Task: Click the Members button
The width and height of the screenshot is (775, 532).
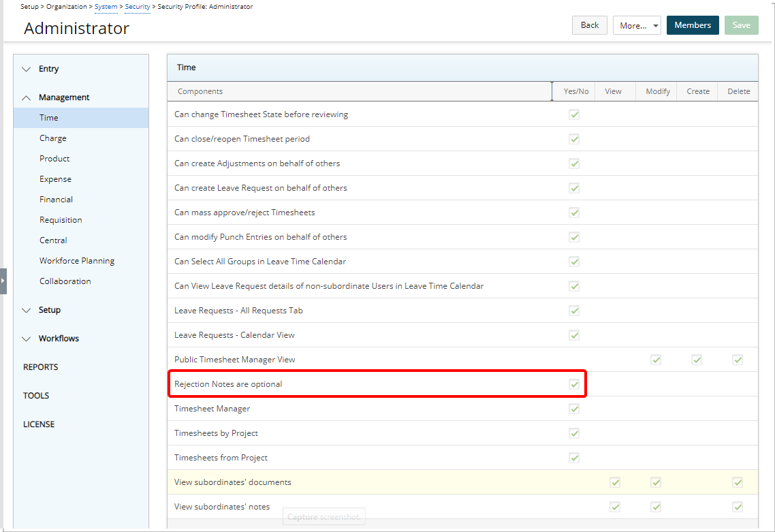Action: click(693, 25)
